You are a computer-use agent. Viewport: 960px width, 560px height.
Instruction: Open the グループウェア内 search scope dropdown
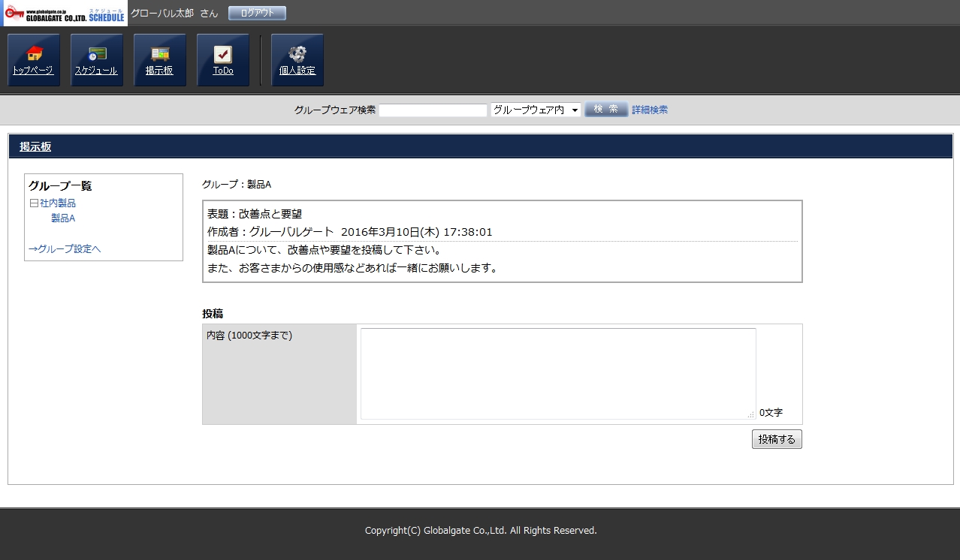536,110
